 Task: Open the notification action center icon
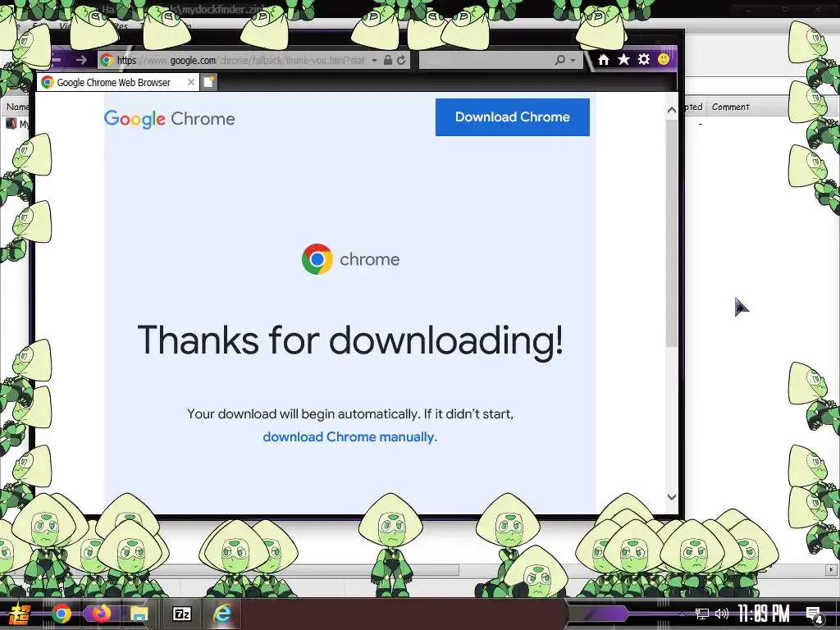(x=814, y=614)
